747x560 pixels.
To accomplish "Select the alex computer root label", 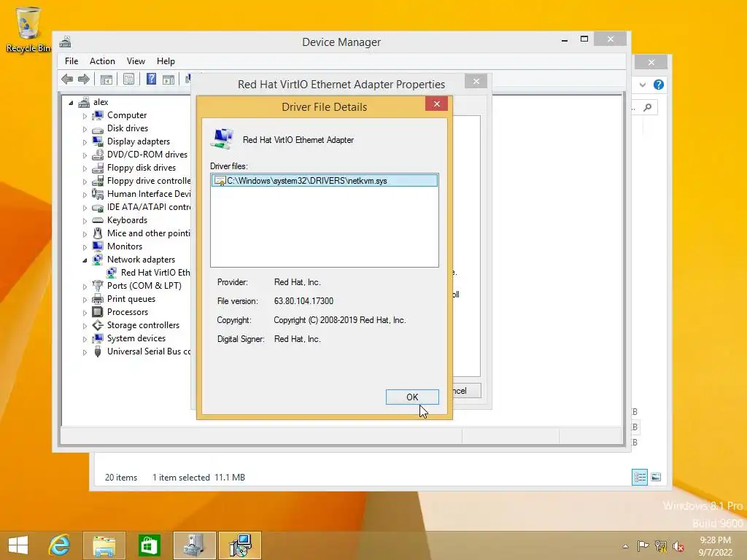I will point(101,102).
